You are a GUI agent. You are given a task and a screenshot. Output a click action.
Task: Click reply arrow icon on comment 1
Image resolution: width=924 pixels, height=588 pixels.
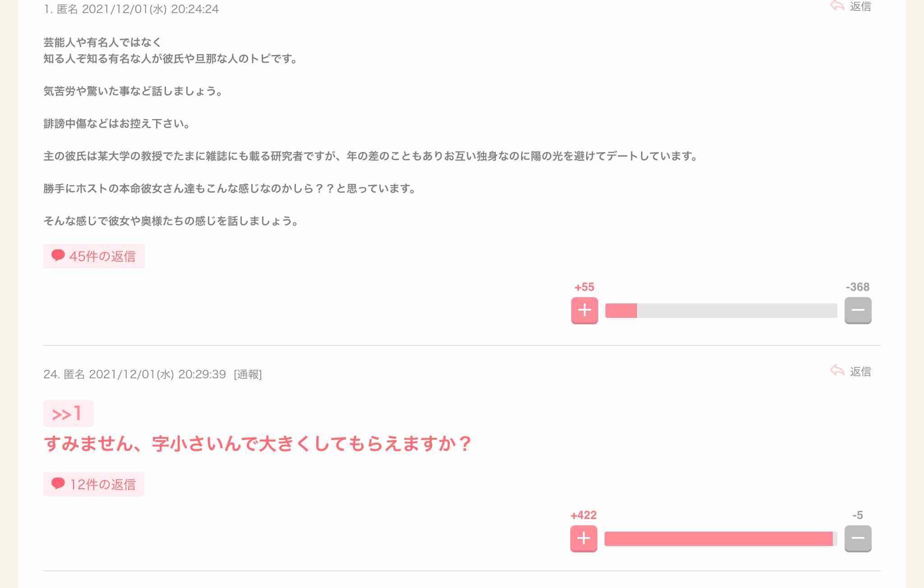(837, 5)
